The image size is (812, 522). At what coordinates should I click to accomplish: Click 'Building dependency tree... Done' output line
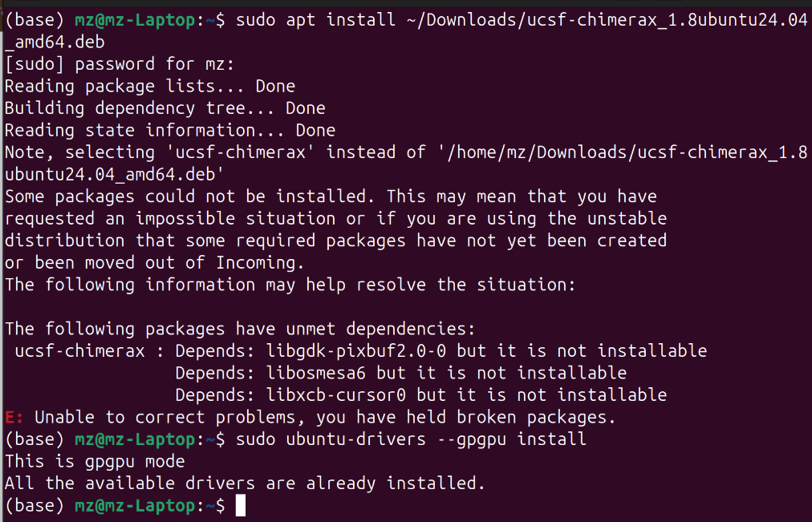tap(165, 108)
